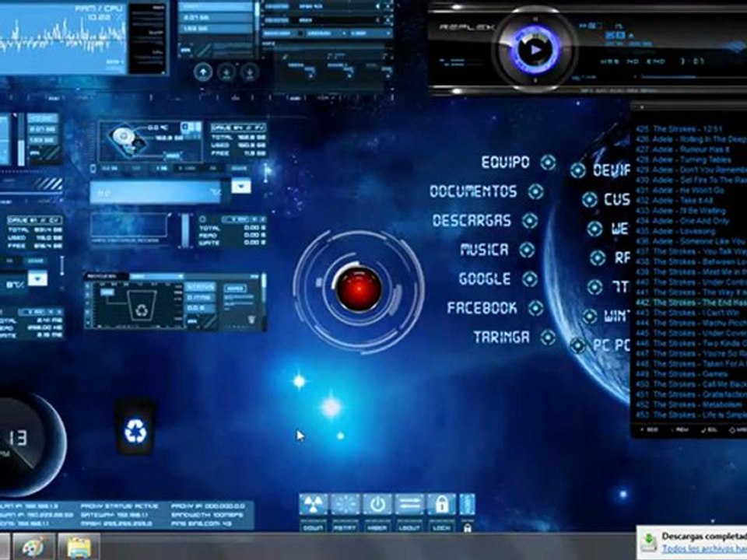Click the DOWN label under shutdown tile
This screenshot has height=560, width=747.
313,527
